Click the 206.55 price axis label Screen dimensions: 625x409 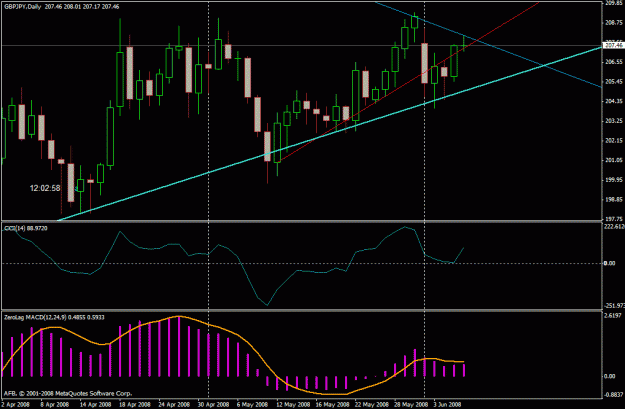pyautogui.click(x=614, y=62)
